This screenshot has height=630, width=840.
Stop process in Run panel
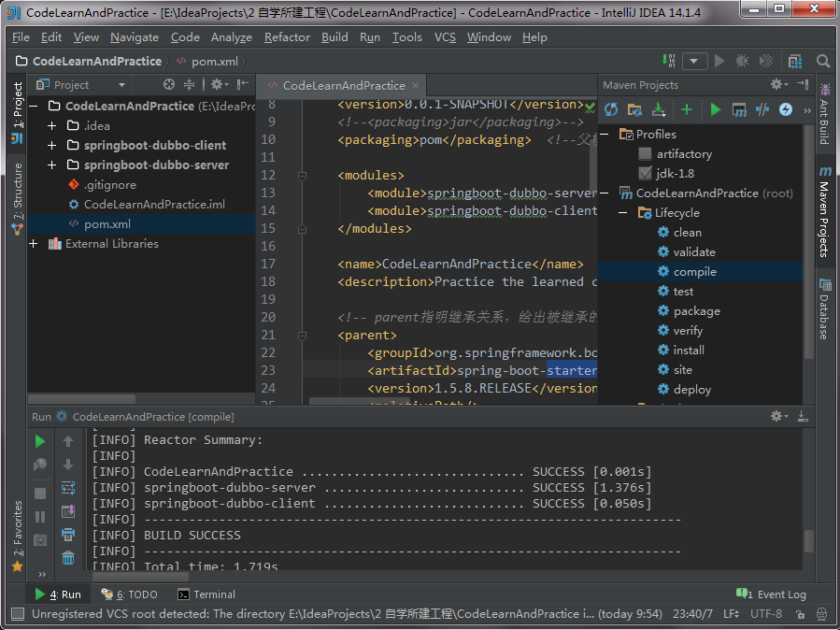coord(40,494)
